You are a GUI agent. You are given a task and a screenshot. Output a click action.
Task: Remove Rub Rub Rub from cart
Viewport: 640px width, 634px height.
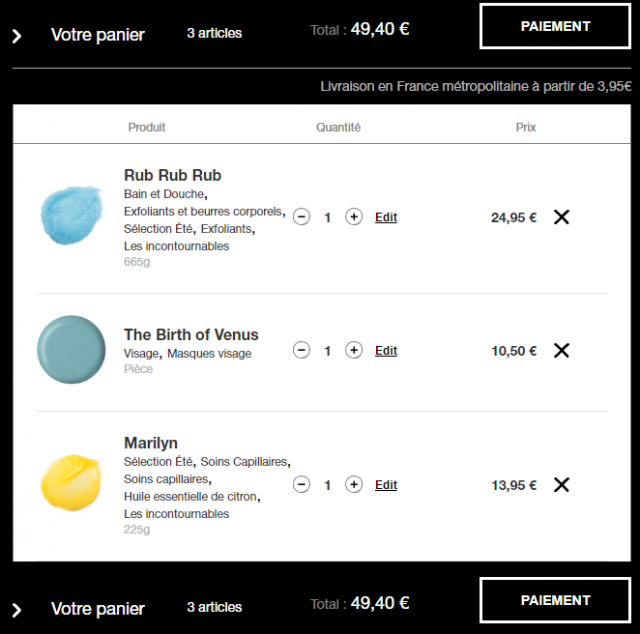click(x=561, y=217)
